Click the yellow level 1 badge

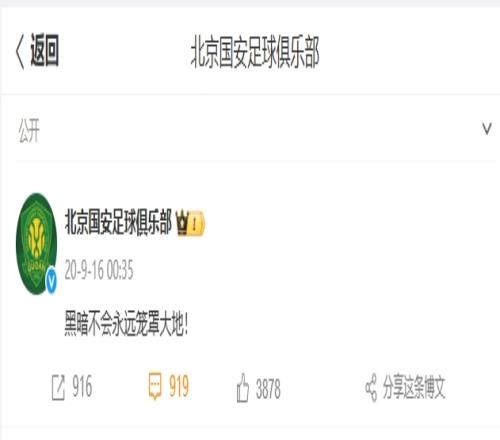[197, 224]
